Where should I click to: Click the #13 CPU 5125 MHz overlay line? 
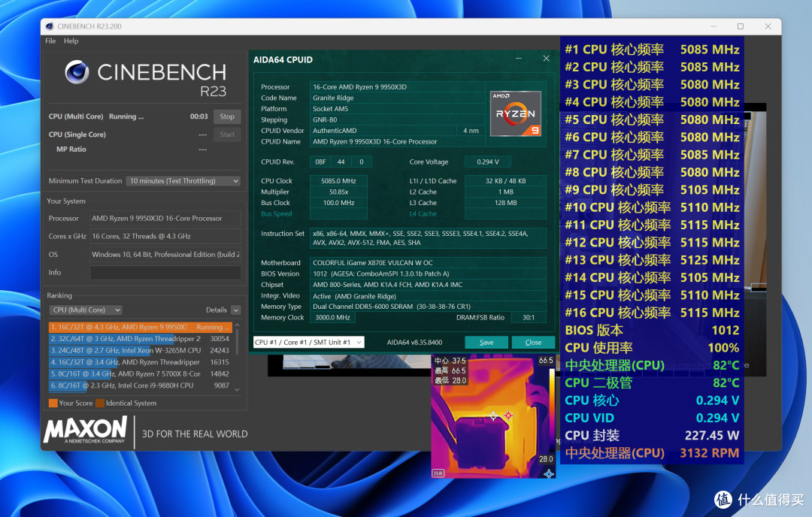click(x=652, y=260)
